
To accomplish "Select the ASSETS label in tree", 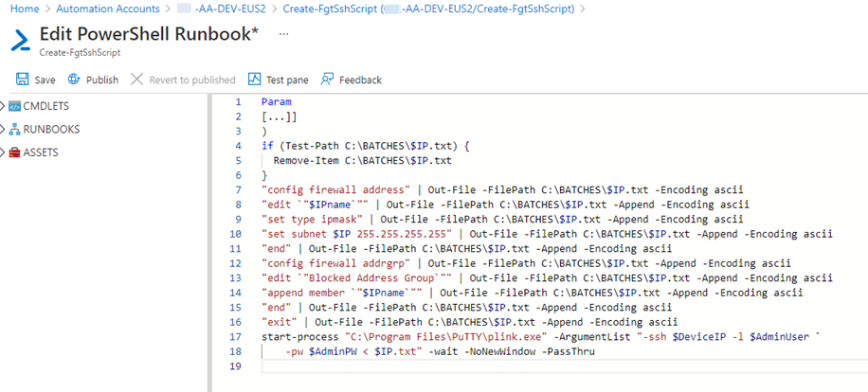I will (x=41, y=151).
